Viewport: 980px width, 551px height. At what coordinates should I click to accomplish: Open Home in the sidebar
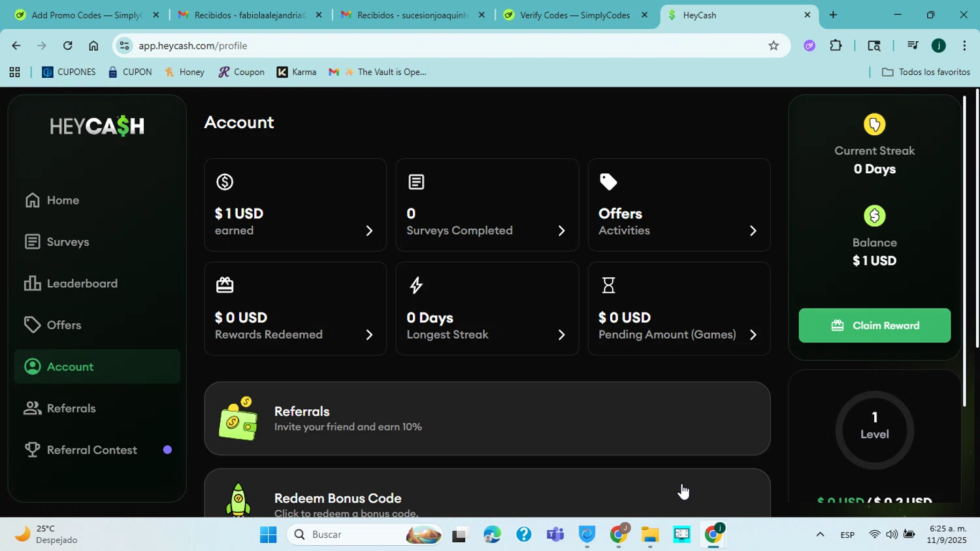pos(97,200)
